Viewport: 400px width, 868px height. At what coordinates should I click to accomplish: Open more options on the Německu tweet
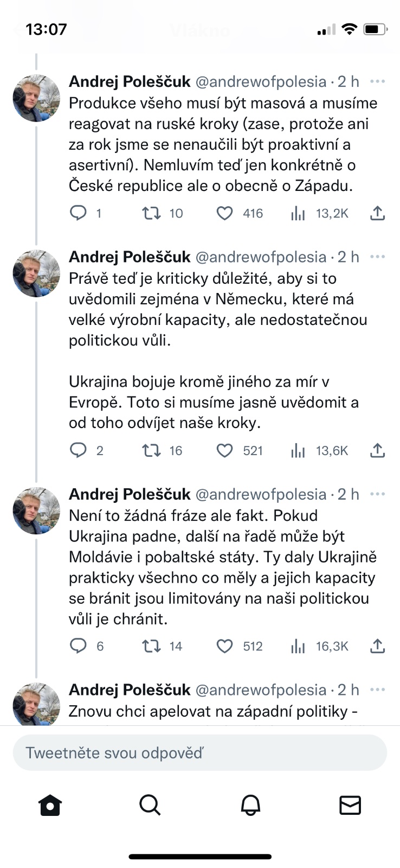click(x=377, y=257)
